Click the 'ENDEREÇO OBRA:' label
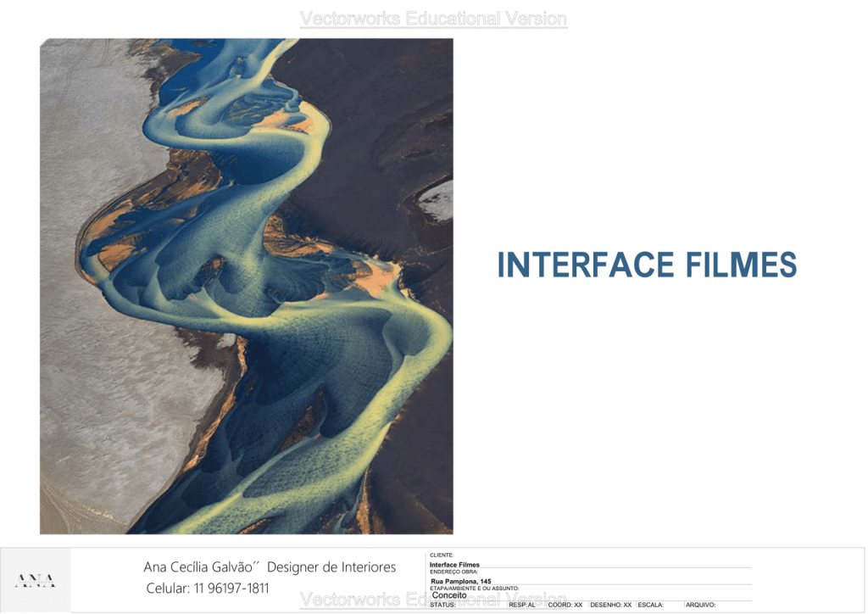 (x=454, y=572)
